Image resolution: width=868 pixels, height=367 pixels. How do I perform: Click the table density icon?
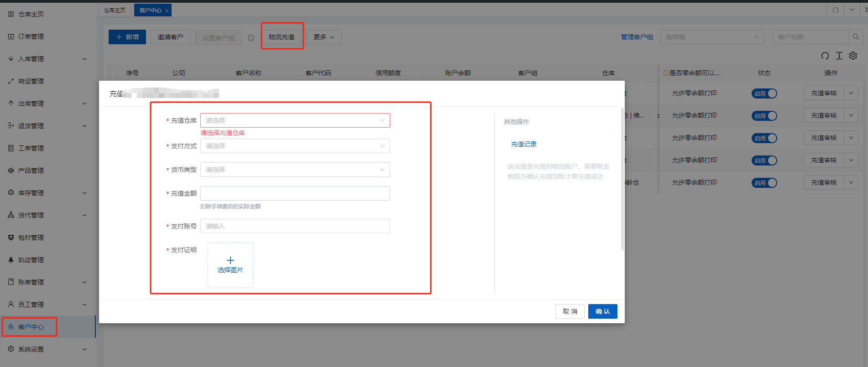(x=839, y=56)
